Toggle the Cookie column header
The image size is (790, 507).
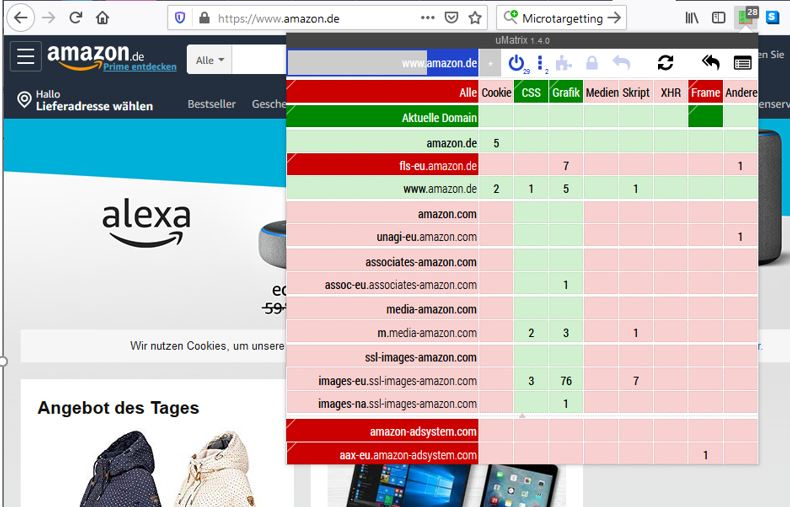(x=496, y=92)
